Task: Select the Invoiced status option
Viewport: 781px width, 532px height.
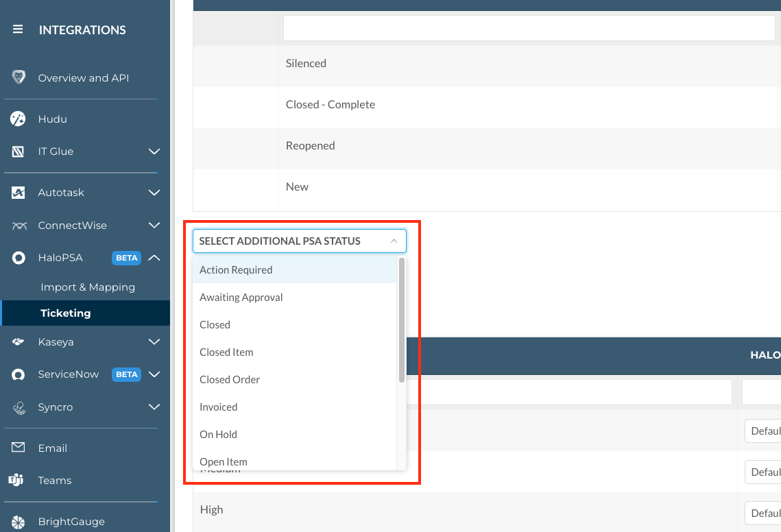Action: click(294, 407)
